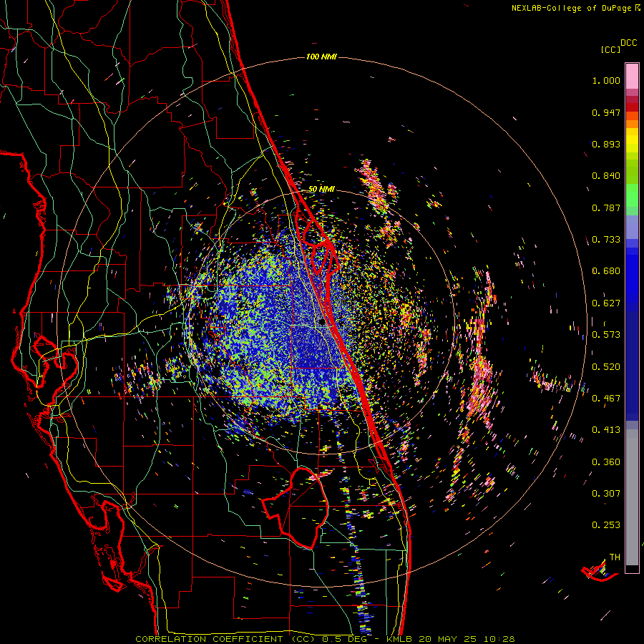Select the 0.467 scale value
Viewport: 644px width, 644px height.
pos(606,399)
